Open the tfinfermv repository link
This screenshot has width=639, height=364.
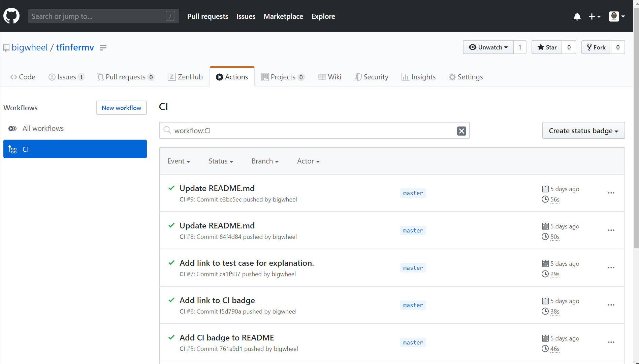[x=75, y=47]
